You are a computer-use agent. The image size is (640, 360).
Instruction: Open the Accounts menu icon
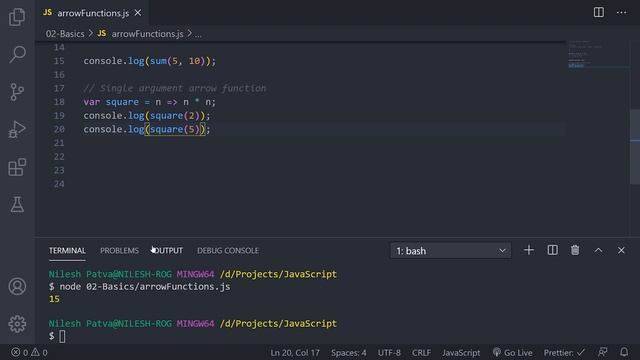coord(17,287)
